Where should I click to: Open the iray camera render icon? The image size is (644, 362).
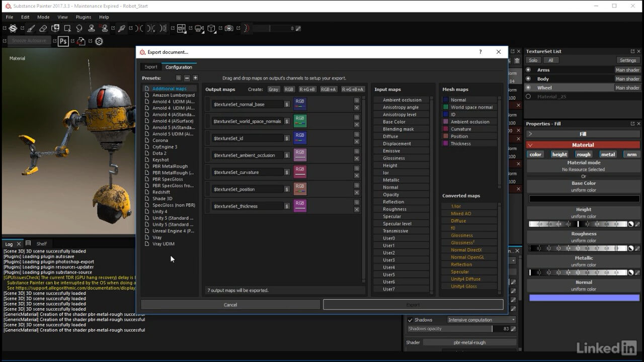point(229,29)
